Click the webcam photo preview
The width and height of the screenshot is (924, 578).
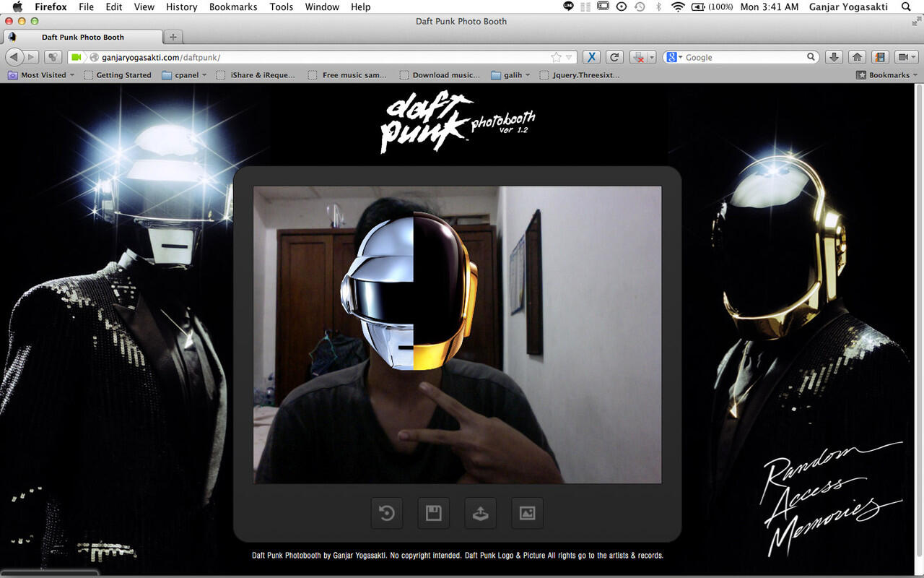tap(457, 335)
